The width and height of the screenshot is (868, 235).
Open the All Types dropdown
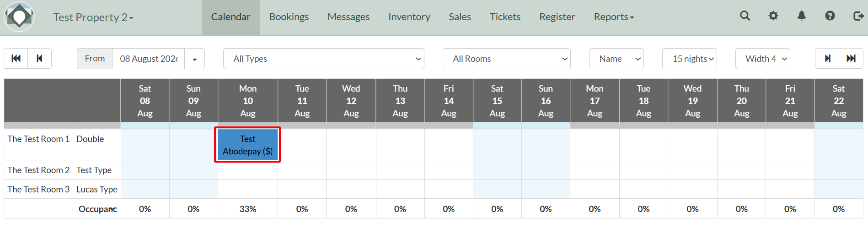(324, 59)
